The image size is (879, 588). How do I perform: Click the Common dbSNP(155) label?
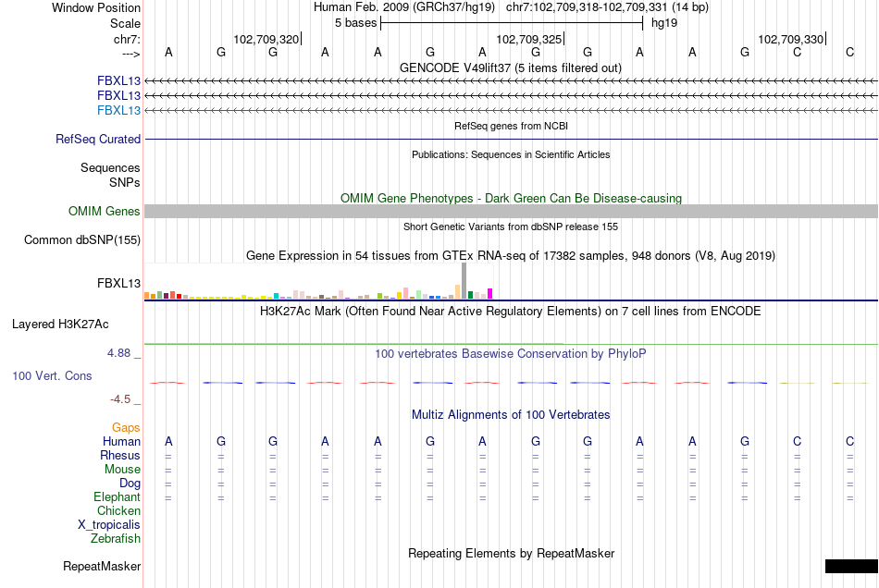[x=82, y=239]
